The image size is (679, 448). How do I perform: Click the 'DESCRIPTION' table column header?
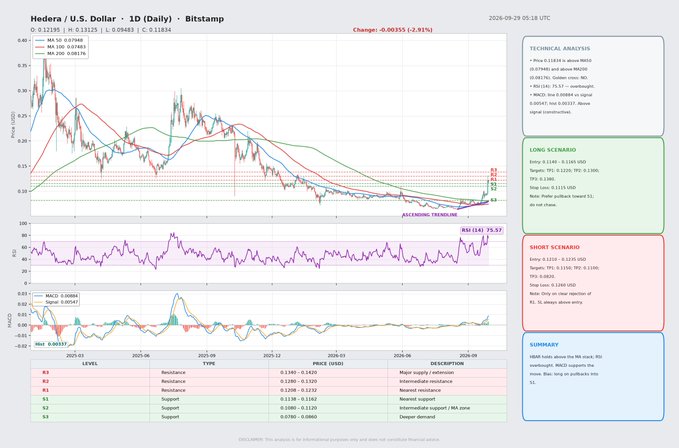pos(447,364)
